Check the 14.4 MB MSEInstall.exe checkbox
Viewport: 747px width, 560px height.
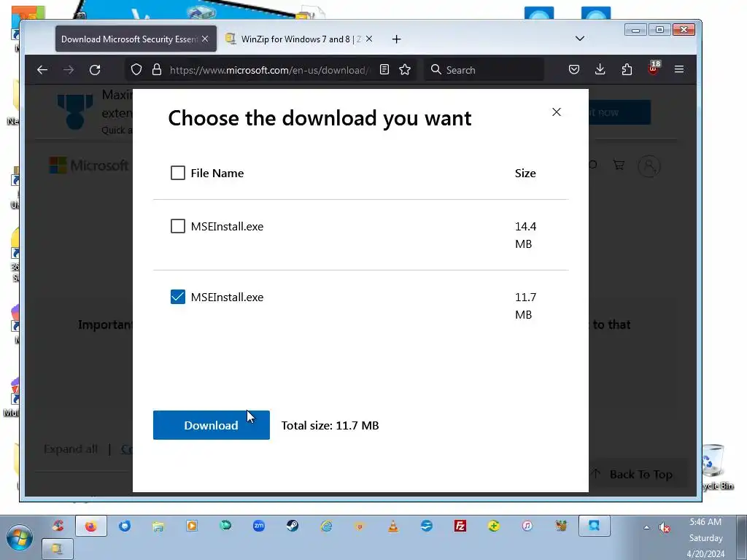click(x=178, y=226)
